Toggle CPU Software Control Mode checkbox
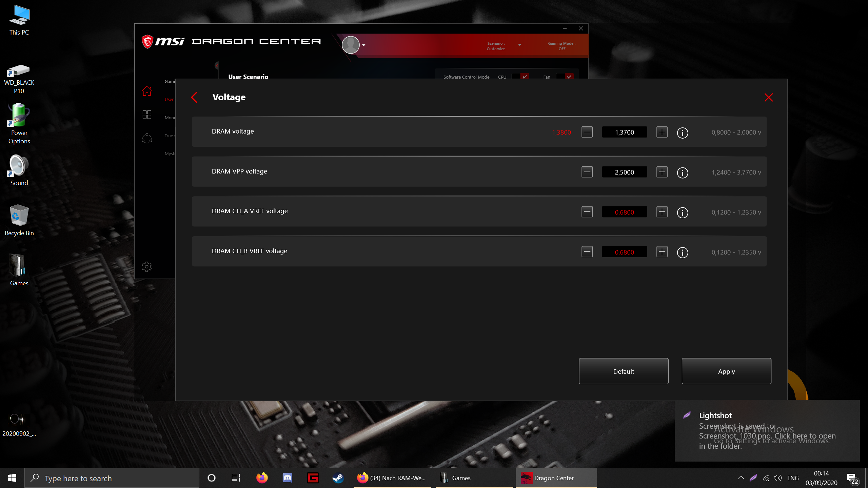868x488 pixels. (x=524, y=76)
